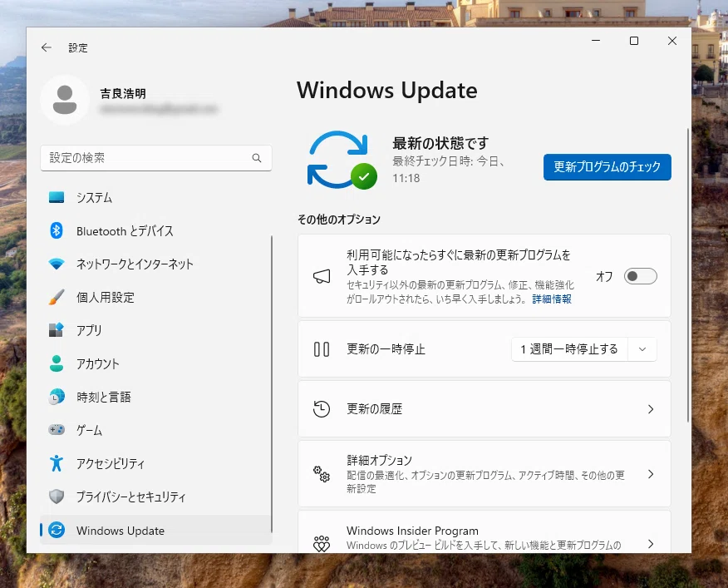This screenshot has height=588, width=728.
Task: Click the Windows Insider Program title
Action: [x=412, y=531]
